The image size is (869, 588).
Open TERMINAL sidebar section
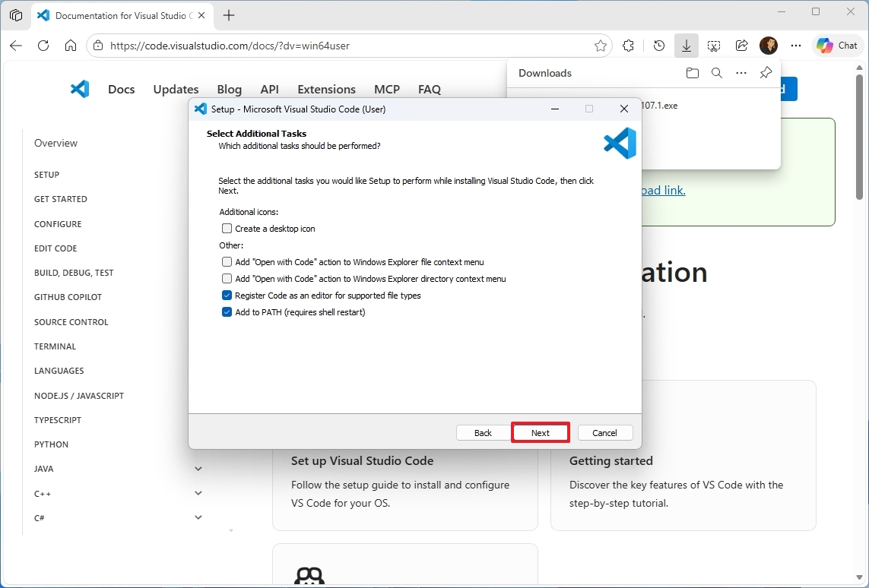coord(55,346)
